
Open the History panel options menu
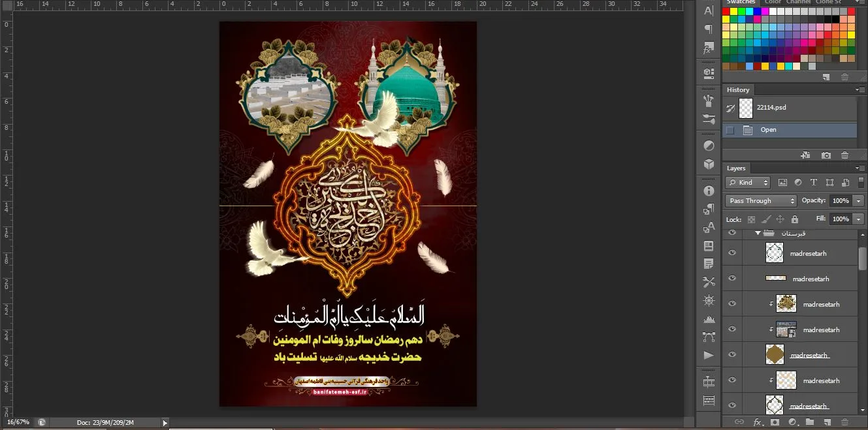[859, 90]
